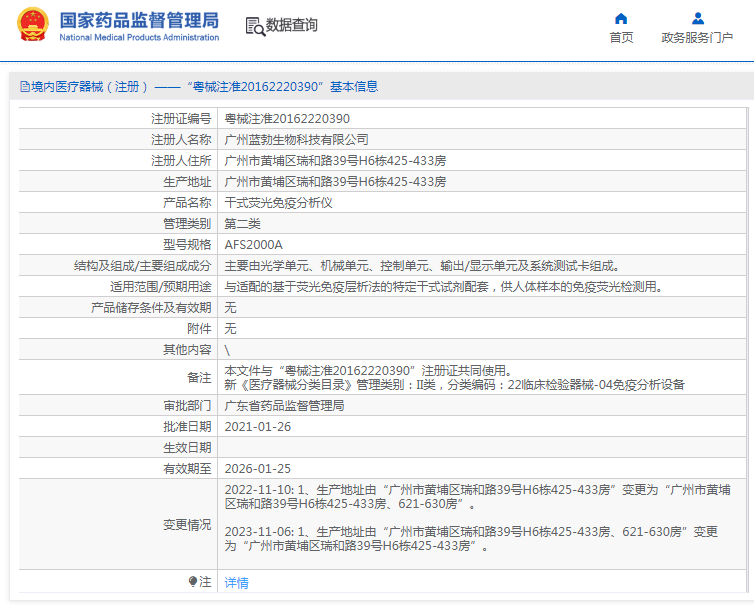Click the 注册证编号 label
The image size is (754, 605).
(181, 119)
